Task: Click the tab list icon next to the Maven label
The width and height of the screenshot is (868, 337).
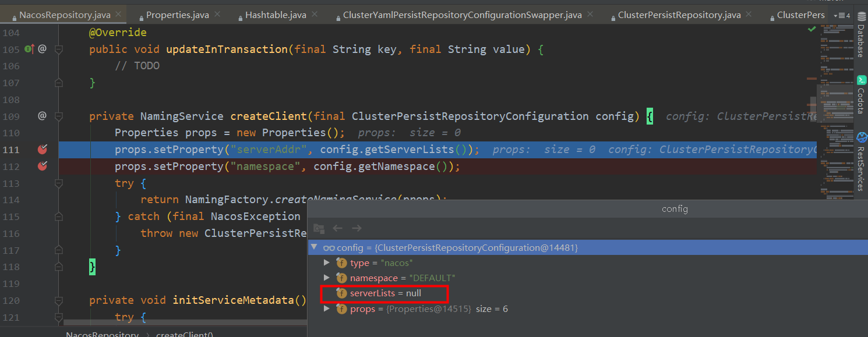Action: coord(841,16)
